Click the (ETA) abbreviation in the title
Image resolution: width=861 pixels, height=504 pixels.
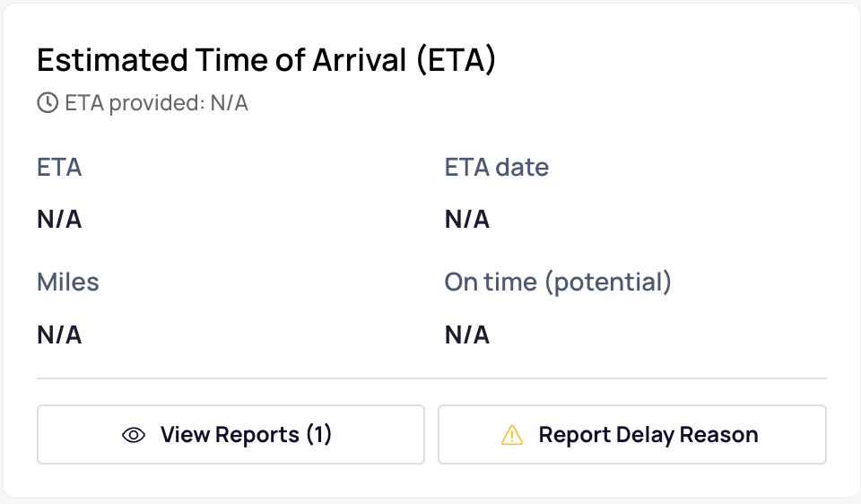coord(457,60)
